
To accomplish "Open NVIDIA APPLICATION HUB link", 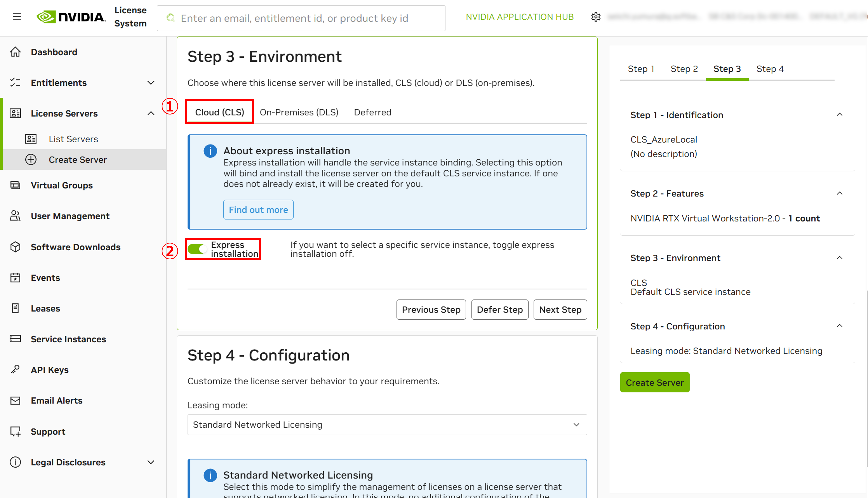I will click(520, 17).
